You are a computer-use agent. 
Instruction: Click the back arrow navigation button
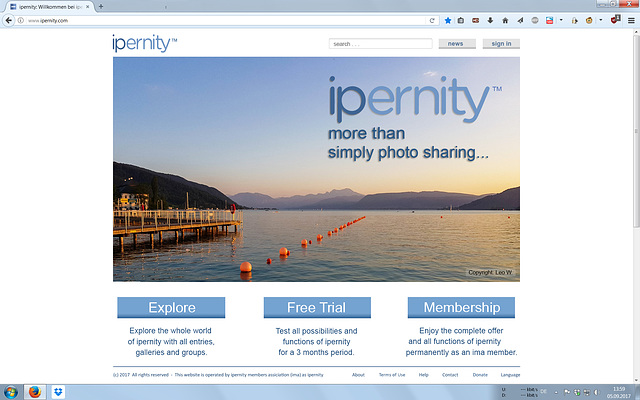click(9, 20)
